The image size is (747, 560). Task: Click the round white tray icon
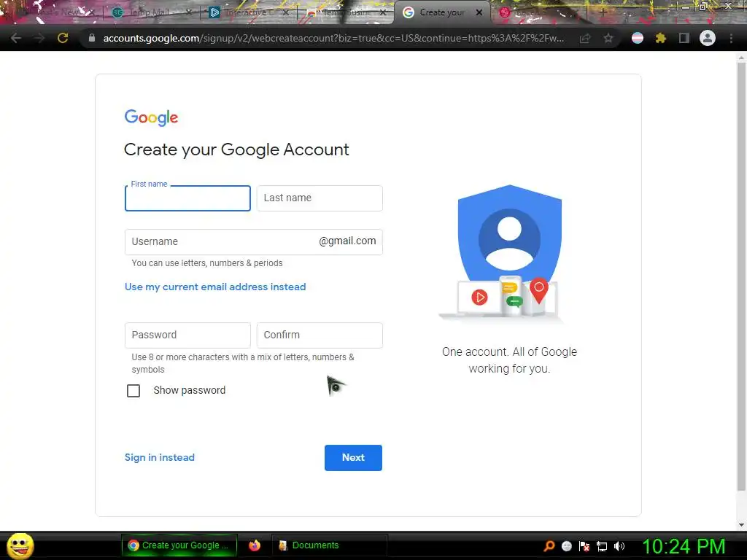click(566, 545)
